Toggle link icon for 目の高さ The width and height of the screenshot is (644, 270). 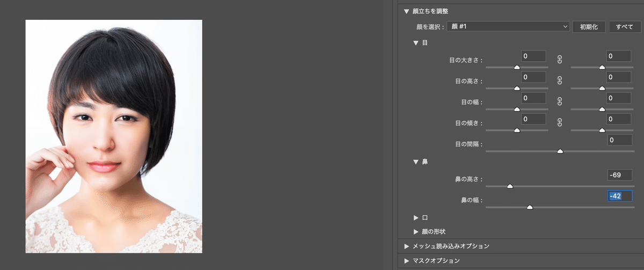coord(559,79)
